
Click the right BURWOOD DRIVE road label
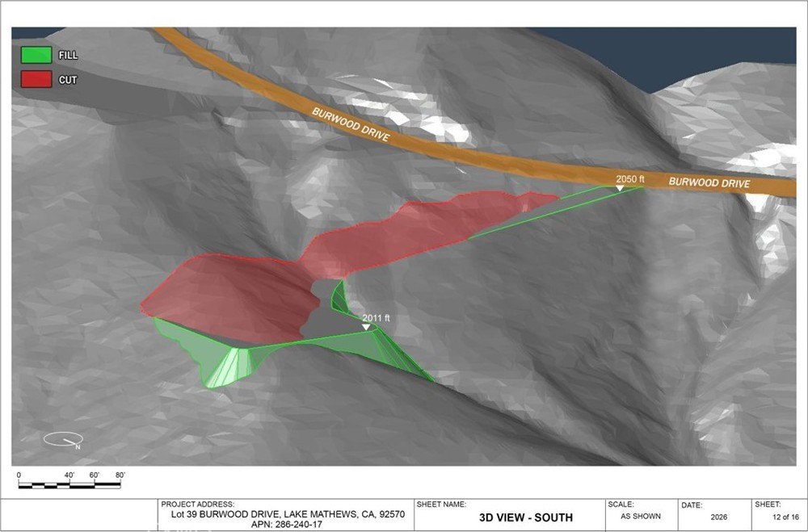pos(709,182)
